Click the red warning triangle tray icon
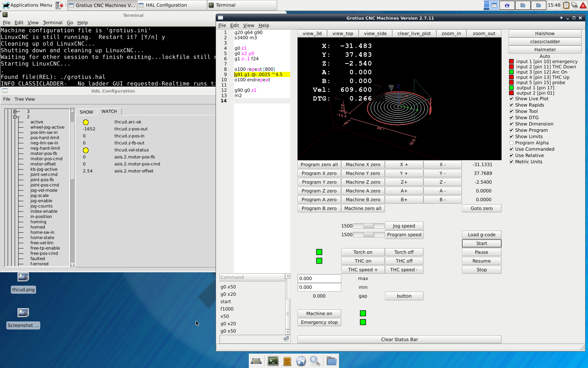 click(x=583, y=5)
